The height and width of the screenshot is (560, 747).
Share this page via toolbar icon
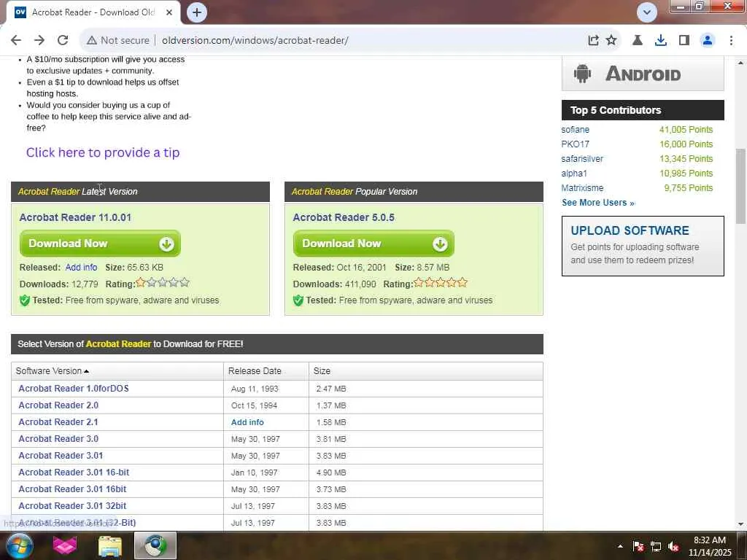(x=593, y=41)
